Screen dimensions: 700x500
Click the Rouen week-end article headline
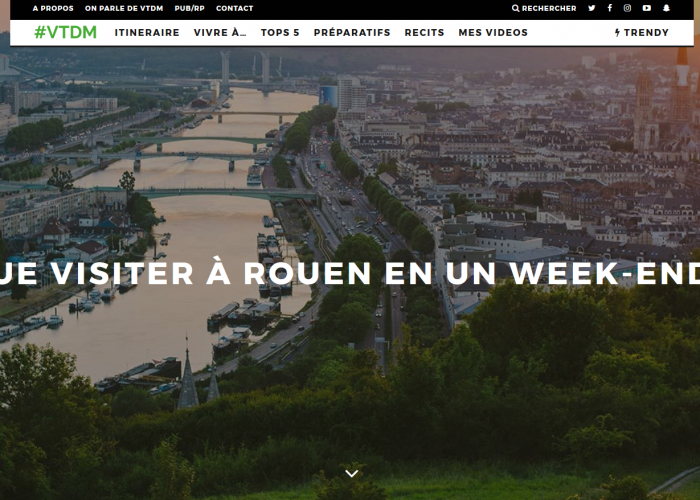(x=350, y=273)
